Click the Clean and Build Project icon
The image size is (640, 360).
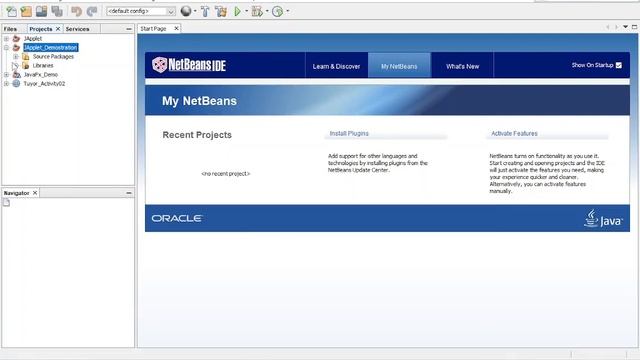tap(221, 11)
